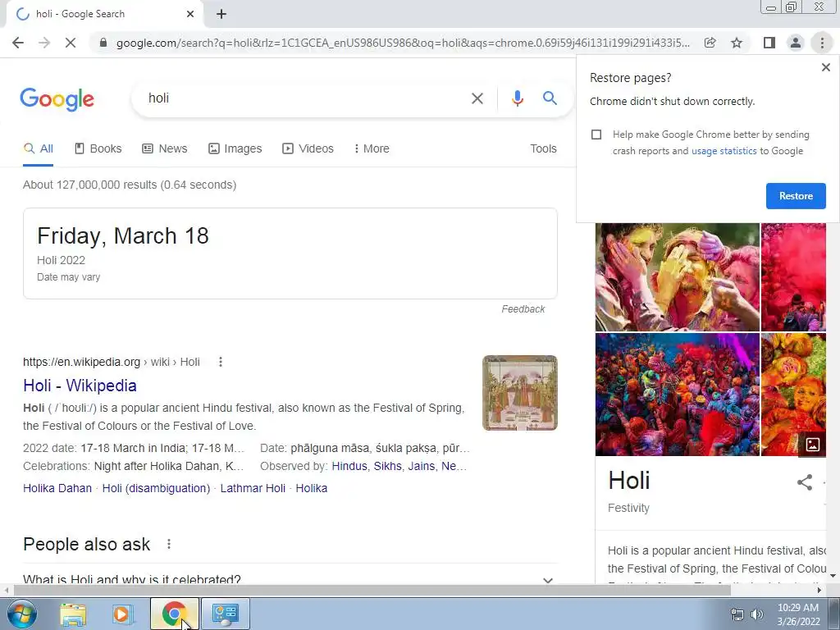Switch to the News tab
This screenshot has height=630, width=840.
[x=164, y=149]
